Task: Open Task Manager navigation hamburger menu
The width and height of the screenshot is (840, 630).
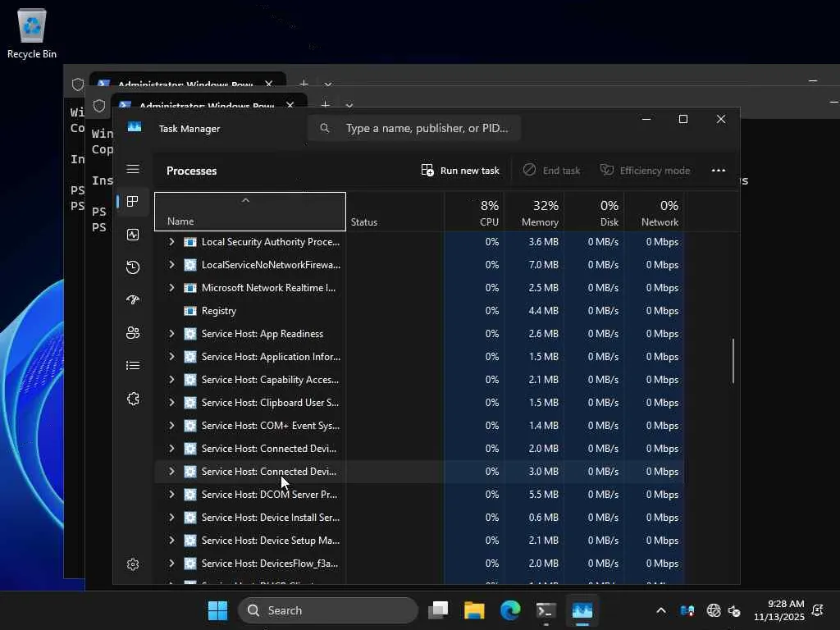Action: click(x=133, y=169)
